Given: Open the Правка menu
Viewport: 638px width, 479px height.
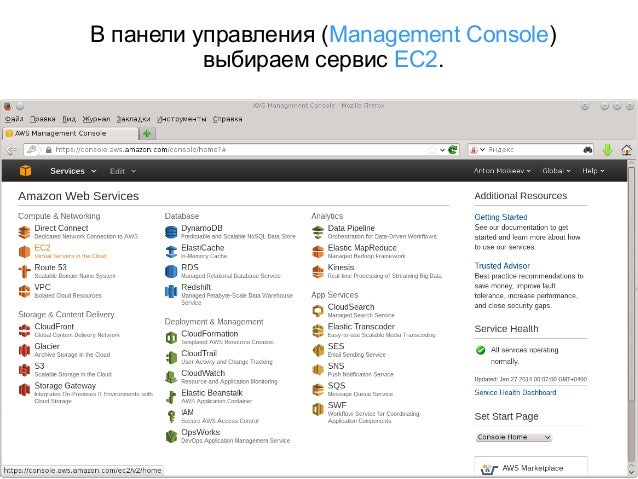Looking at the screenshot, I should [x=43, y=119].
